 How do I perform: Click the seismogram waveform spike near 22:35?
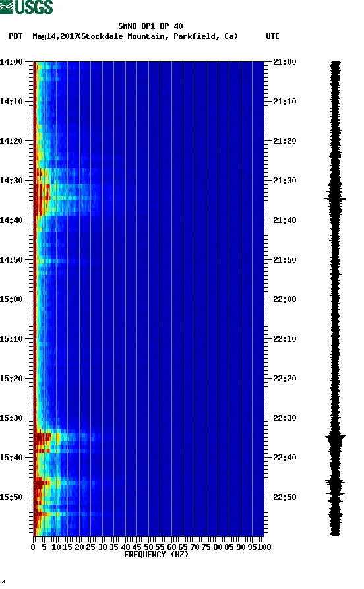point(335,437)
